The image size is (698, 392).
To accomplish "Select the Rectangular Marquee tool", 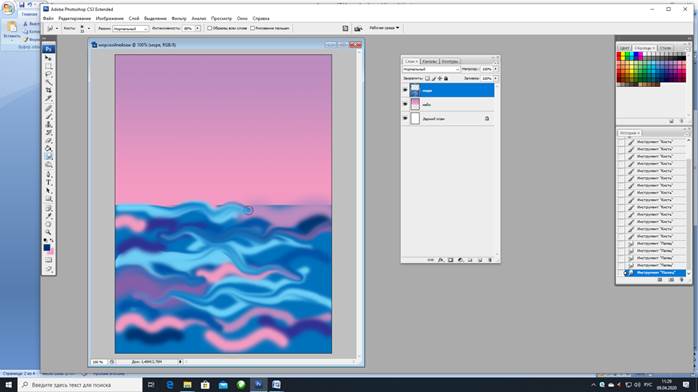I will pyautogui.click(x=49, y=66).
